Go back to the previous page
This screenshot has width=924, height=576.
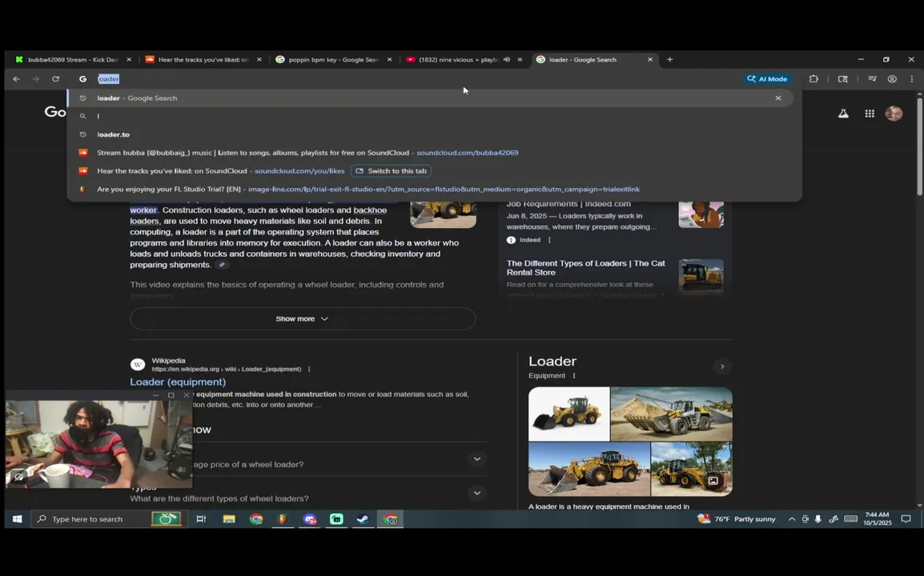tap(17, 79)
